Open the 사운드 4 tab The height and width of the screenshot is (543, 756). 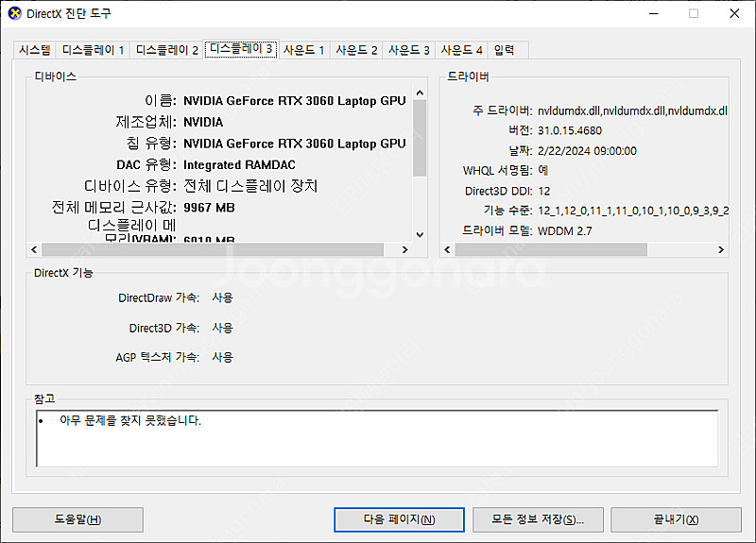461,50
